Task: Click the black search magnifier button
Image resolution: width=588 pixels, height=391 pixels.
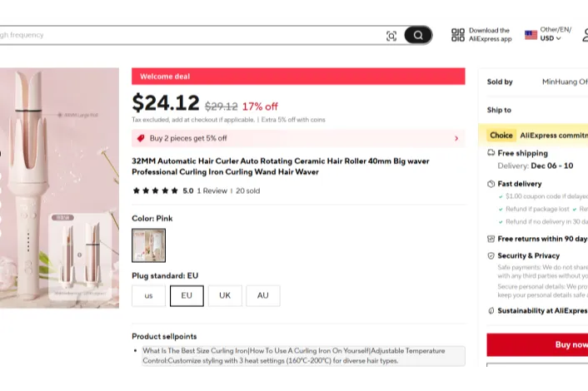Action: click(x=418, y=35)
